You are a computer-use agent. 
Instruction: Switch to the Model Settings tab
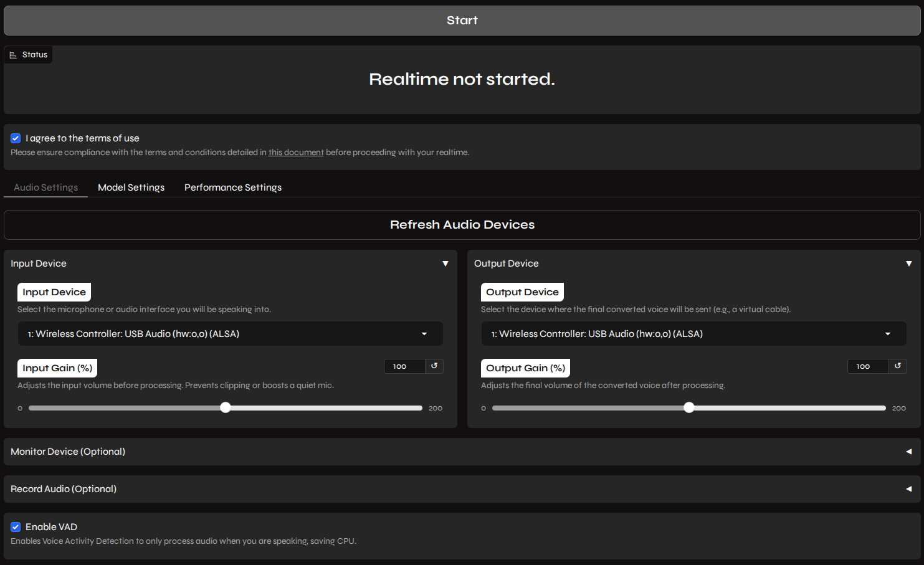click(131, 188)
